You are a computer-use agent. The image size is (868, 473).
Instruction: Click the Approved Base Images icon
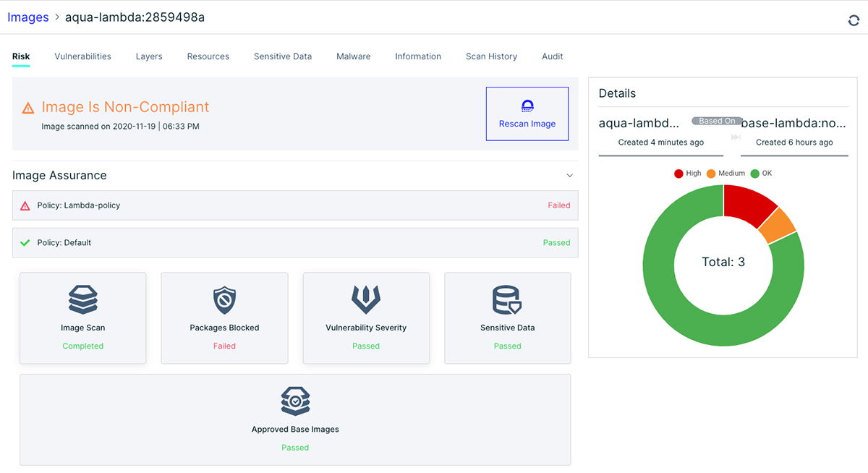[x=295, y=401]
